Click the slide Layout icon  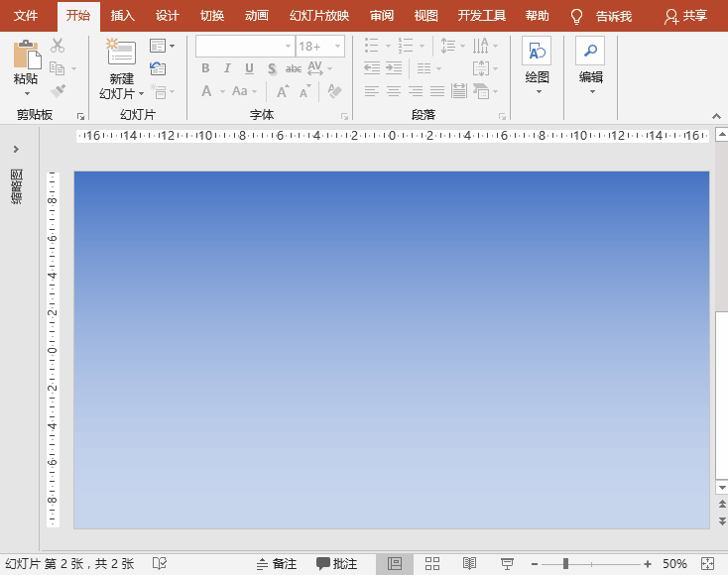point(158,46)
